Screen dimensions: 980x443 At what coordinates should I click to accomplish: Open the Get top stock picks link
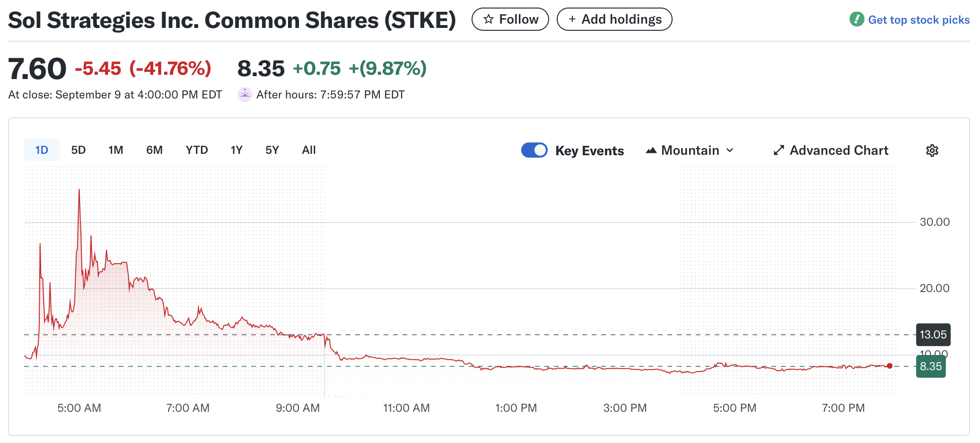click(x=919, y=20)
